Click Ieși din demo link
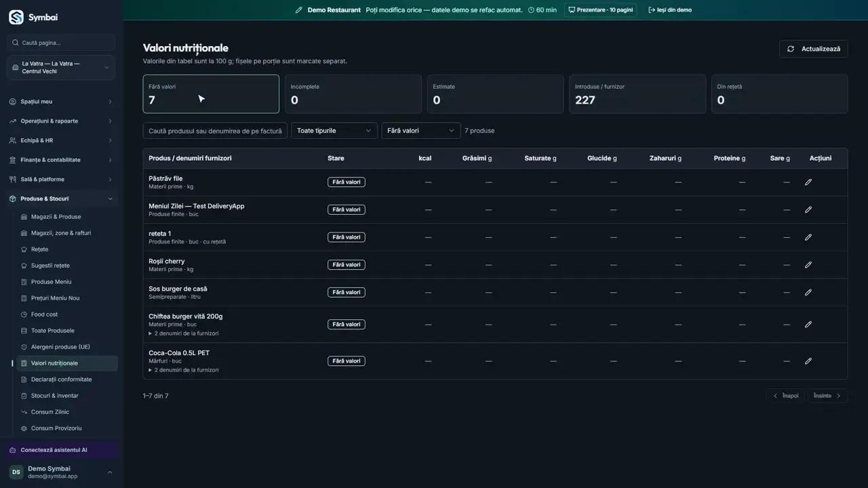This screenshot has width=868, height=488. pos(670,10)
